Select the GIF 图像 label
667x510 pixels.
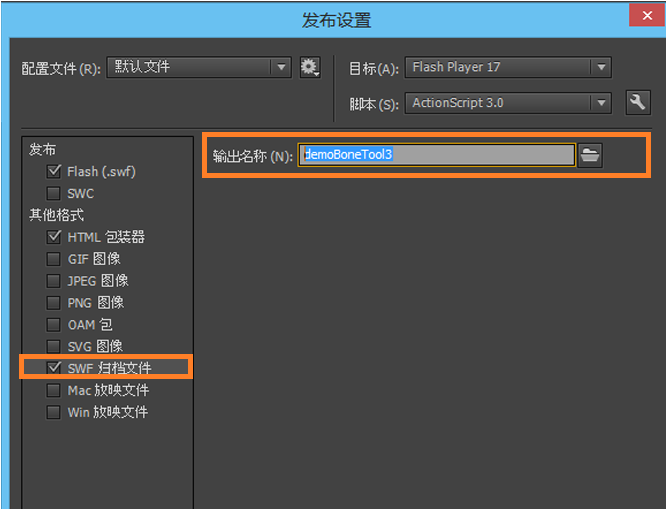[x=94, y=259]
